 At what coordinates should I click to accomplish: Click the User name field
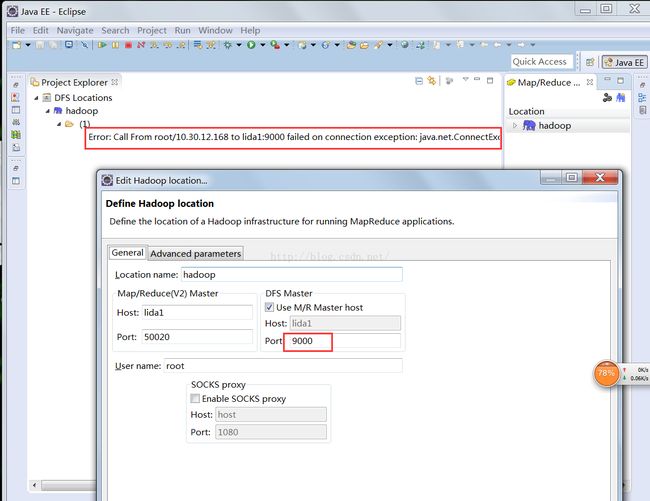[283, 366]
